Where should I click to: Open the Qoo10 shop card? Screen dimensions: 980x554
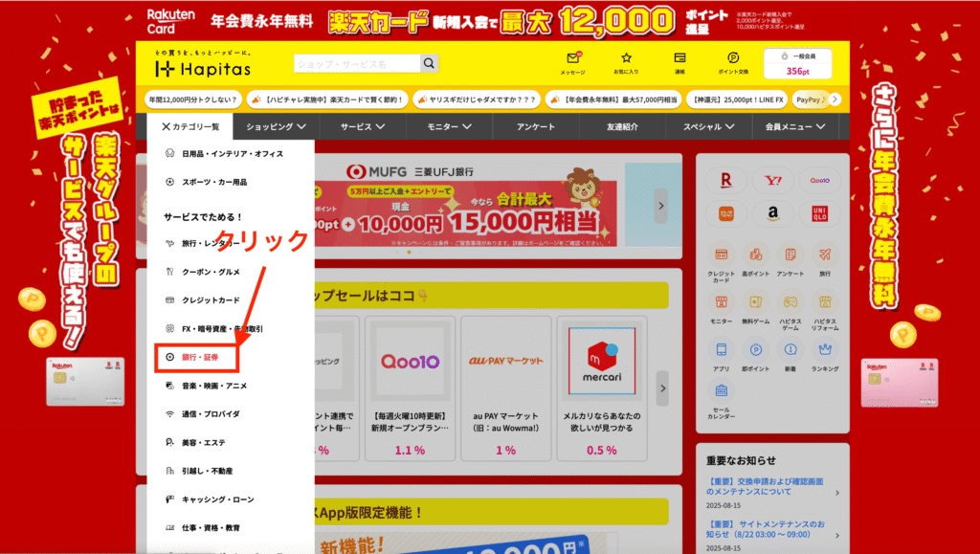(411, 388)
